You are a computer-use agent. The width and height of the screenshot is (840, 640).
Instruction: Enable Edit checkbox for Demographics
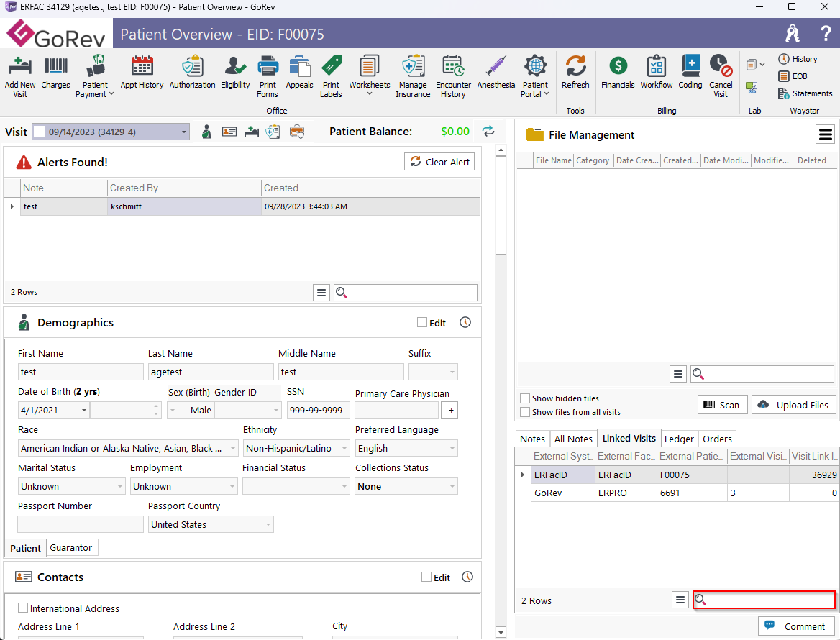(x=422, y=322)
